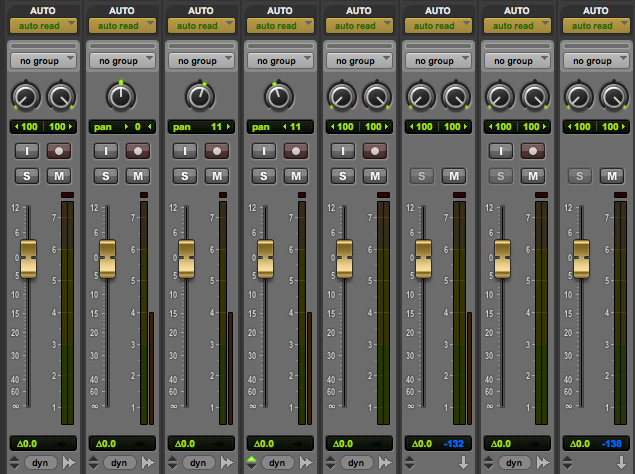This screenshot has height=474, width=635.
Task: Solo the first channel strip
Action: [27, 176]
